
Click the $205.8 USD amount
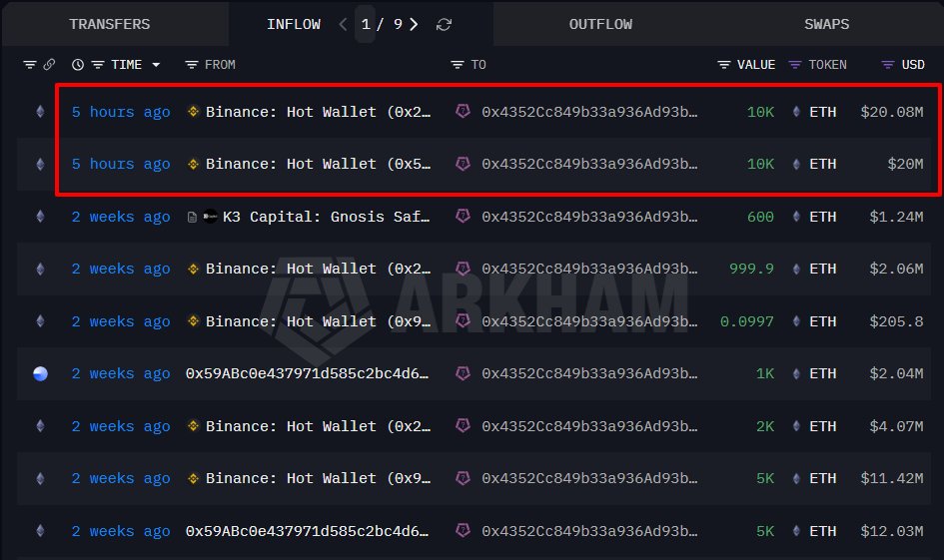[x=896, y=321]
